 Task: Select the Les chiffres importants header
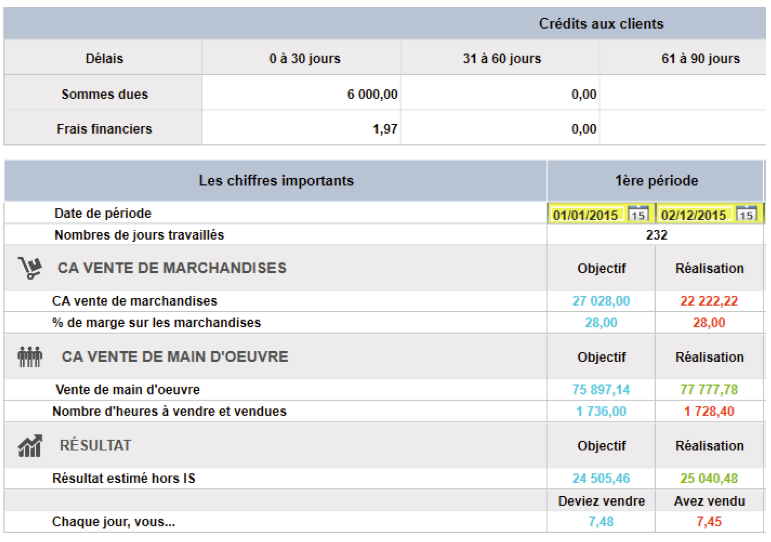tap(276, 181)
